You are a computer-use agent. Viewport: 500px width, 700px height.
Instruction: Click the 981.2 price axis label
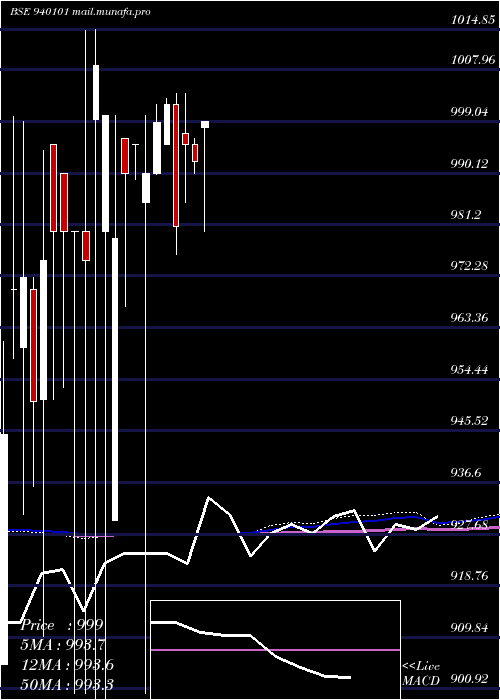tap(466, 215)
